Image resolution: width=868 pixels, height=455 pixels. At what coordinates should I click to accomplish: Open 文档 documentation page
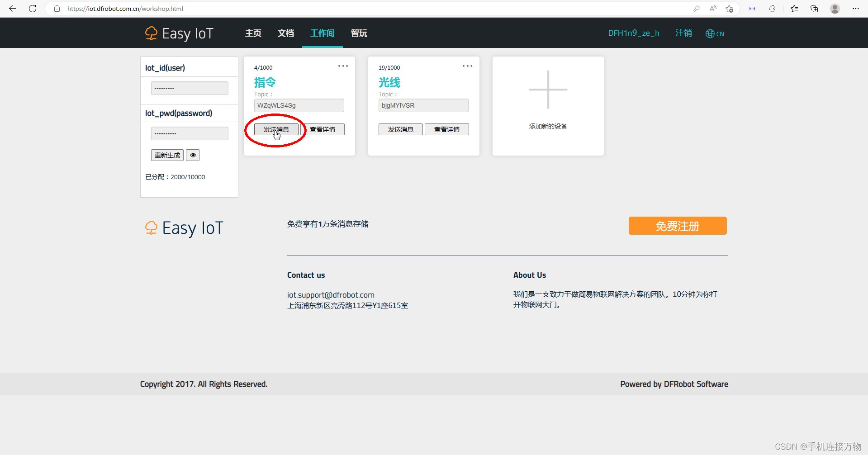286,33
